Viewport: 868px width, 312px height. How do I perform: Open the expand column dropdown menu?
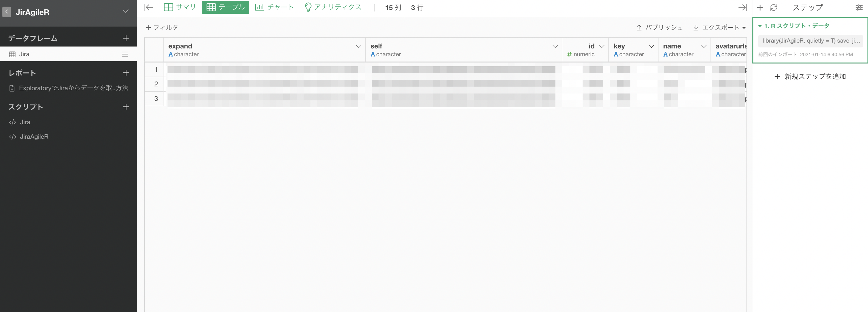click(359, 47)
